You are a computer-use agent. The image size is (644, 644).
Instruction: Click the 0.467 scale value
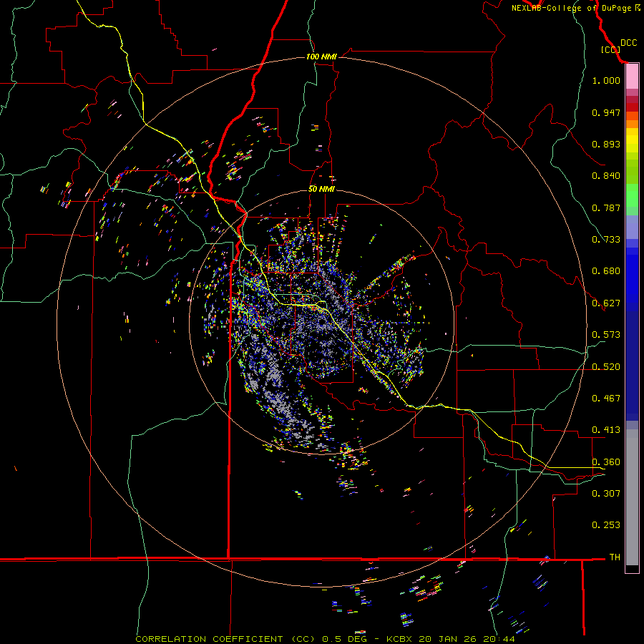606,399
